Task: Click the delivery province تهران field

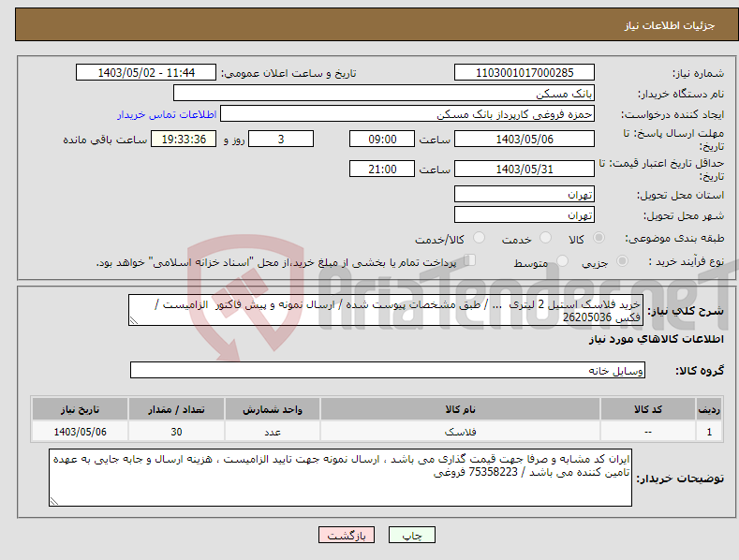Action: [525, 194]
